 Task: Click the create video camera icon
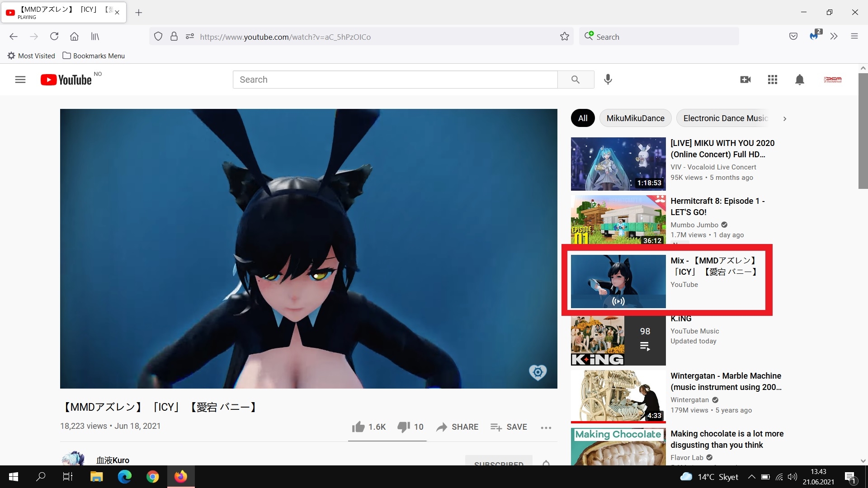pos(745,80)
